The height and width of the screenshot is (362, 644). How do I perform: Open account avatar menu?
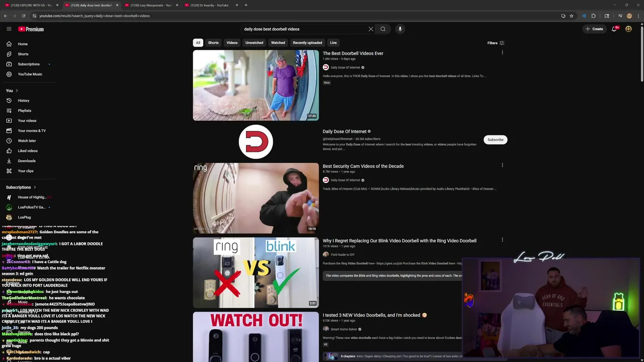(x=628, y=29)
